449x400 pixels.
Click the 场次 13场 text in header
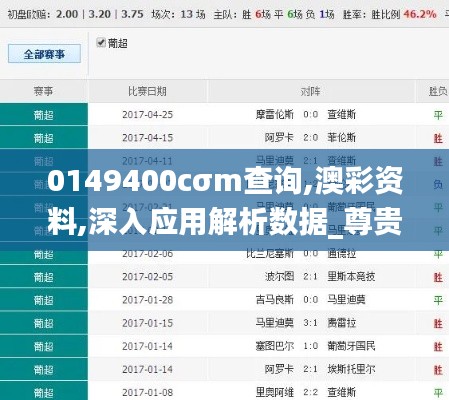[x=178, y=14]
